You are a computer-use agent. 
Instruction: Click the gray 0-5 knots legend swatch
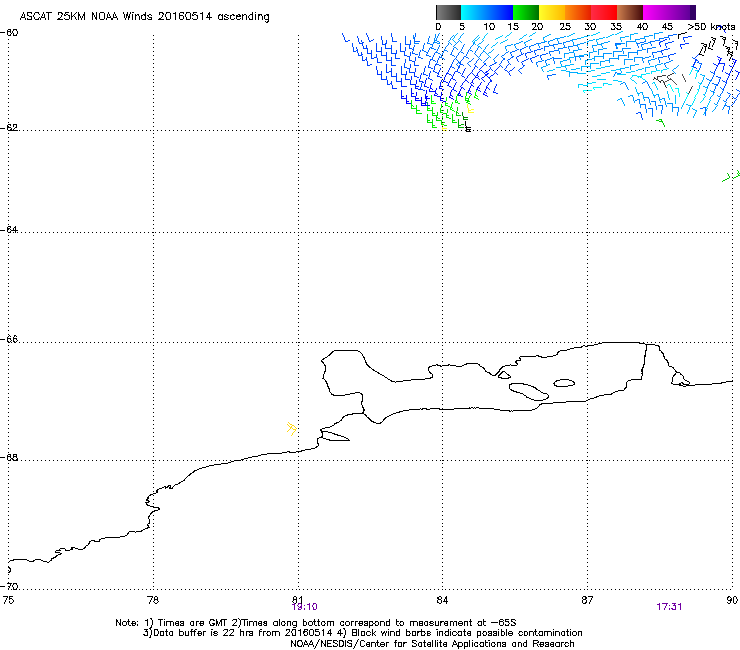coord(448,12)
